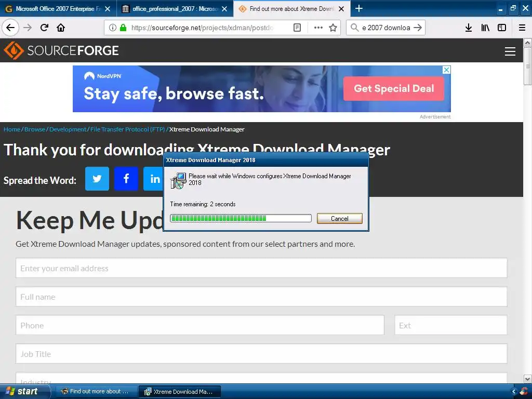Image resolution: width=532 pixels, height=399 pixels.
Task: Reload the current page
Action: 44,28
